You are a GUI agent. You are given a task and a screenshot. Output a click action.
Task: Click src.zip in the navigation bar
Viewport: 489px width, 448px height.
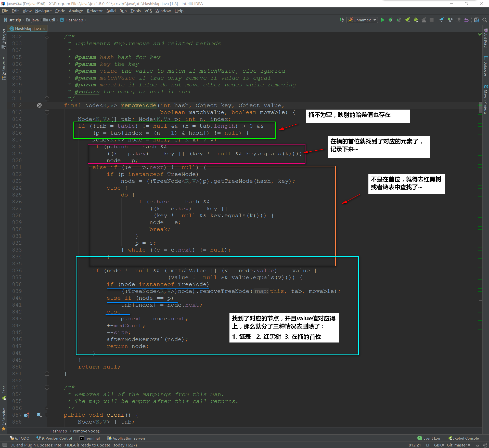click(12, 20)
